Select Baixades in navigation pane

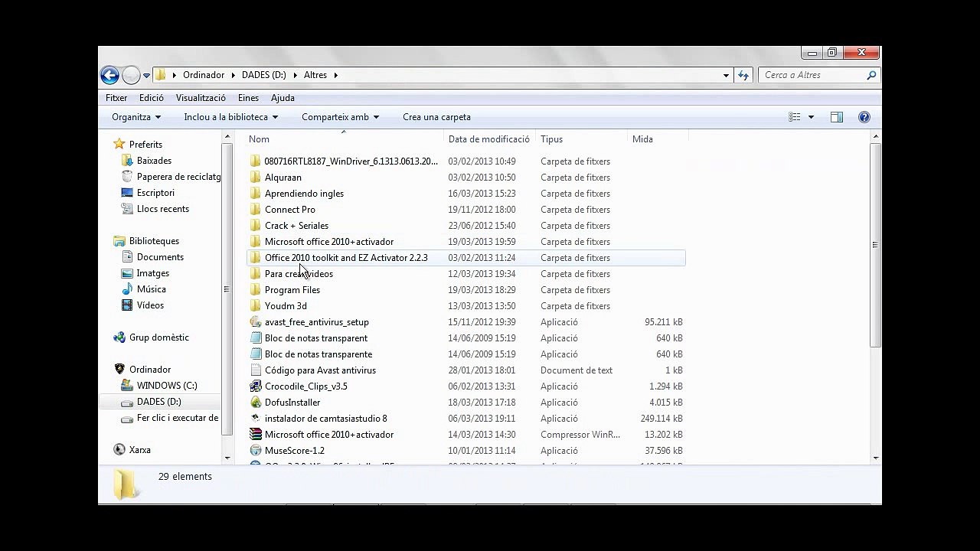pos(154,161)
